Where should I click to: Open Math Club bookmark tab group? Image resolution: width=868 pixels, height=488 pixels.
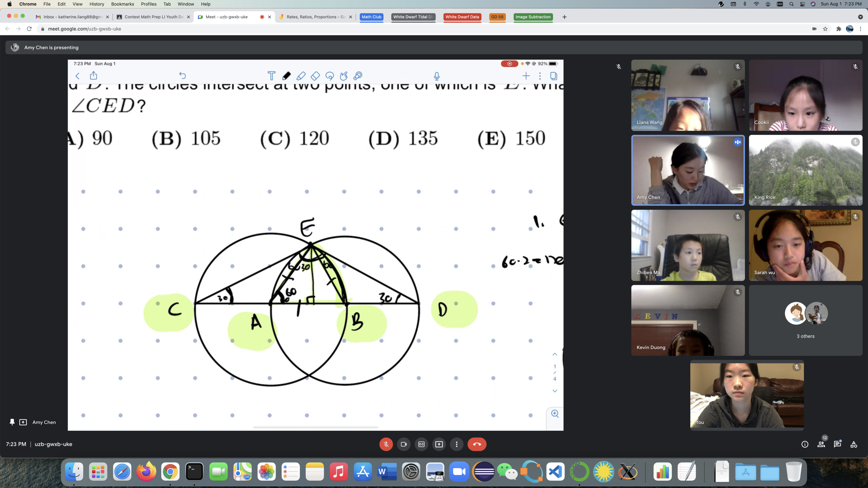coord(371,17)
